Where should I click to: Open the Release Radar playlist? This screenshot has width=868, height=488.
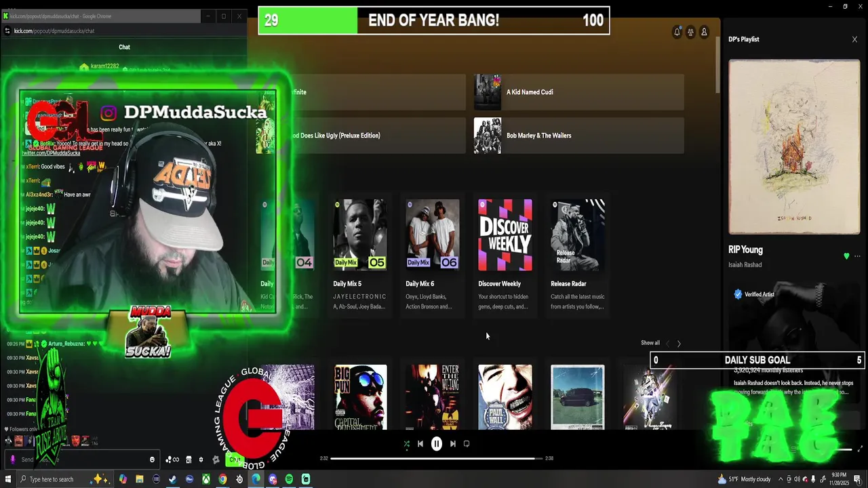coord(578,256)
